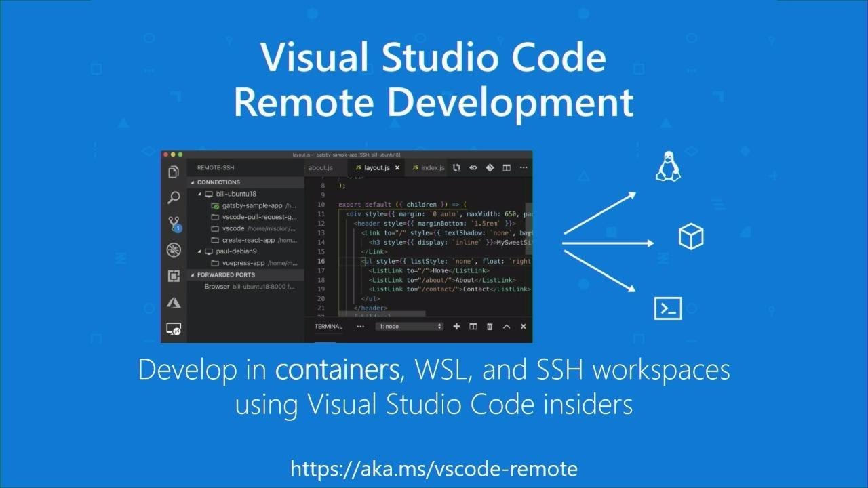
Task: Click the eye preview icon in editor toolbar
Action: [473, 167]
